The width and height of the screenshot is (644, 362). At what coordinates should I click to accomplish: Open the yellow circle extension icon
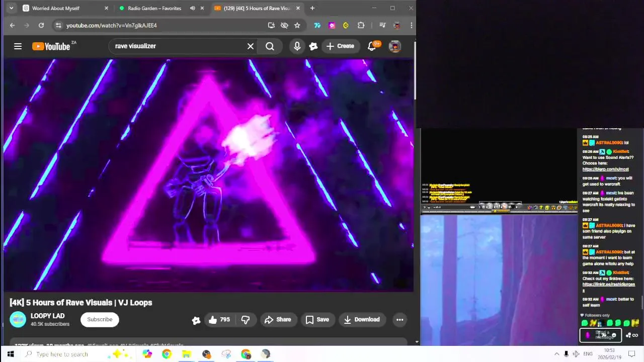tap(346, 25)
